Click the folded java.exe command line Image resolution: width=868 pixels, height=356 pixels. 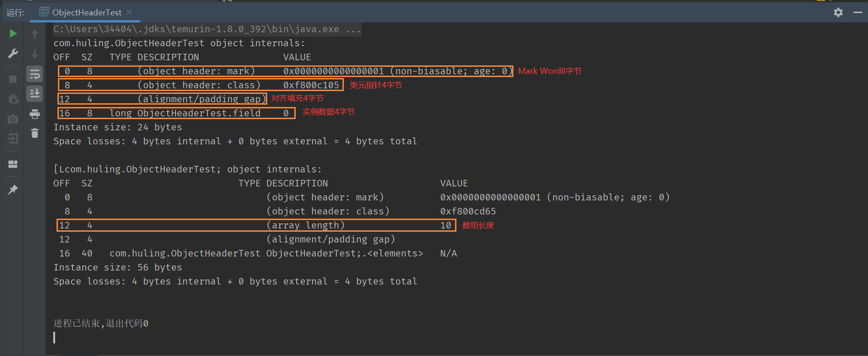pyautogui.click(x=207, y=29)
